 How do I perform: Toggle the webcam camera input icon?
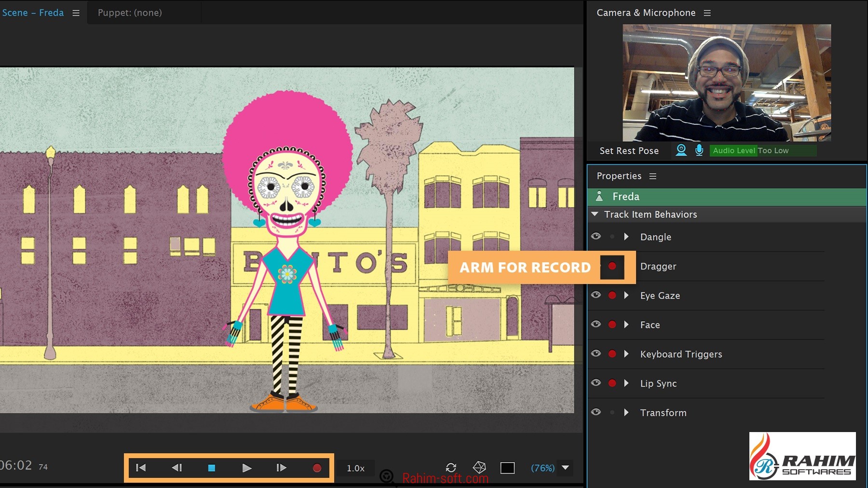pos(681,150)
